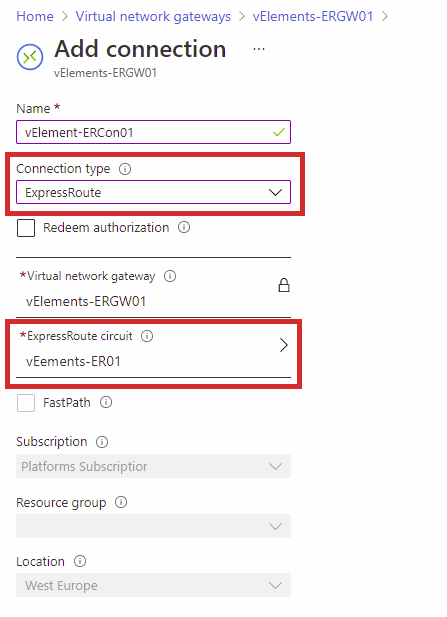Open the Connection type ExpressRoute dropdown
This screenshot has width=447, height=617.
(153, 192)
